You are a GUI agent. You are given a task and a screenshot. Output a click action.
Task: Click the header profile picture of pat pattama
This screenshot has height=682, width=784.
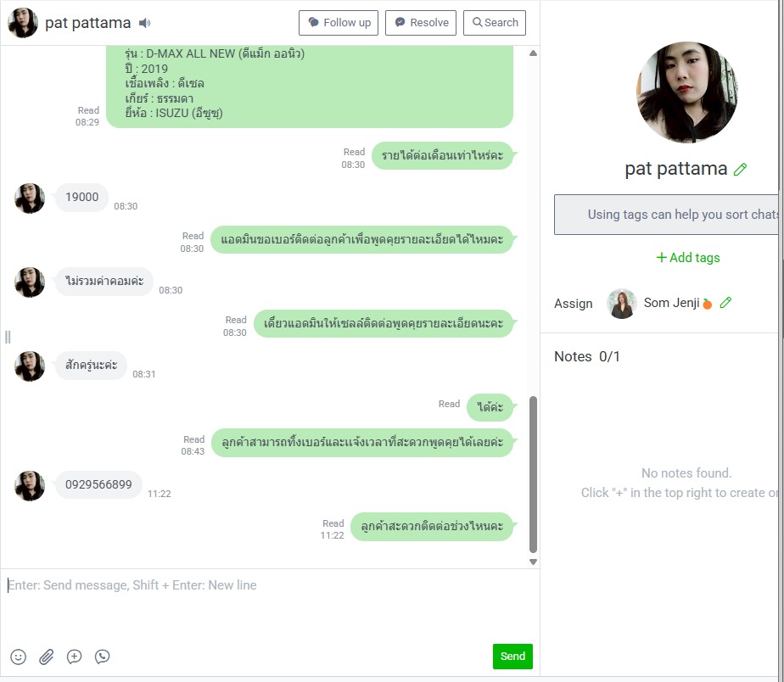tap(23, 23)
